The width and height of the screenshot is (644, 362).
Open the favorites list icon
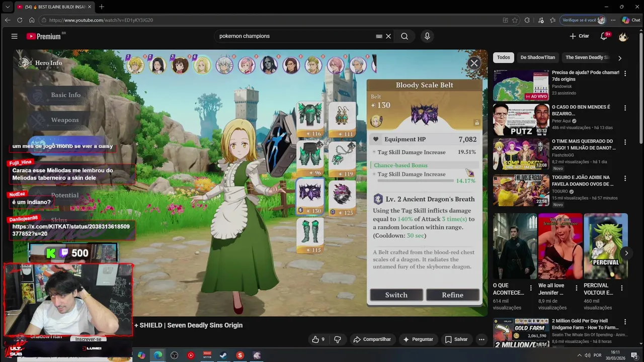point(553,20)
